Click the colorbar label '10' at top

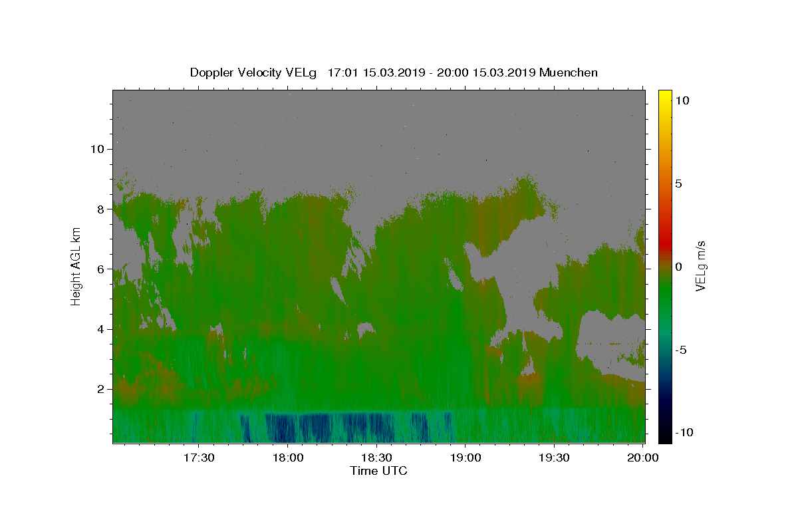coord(682,100)
